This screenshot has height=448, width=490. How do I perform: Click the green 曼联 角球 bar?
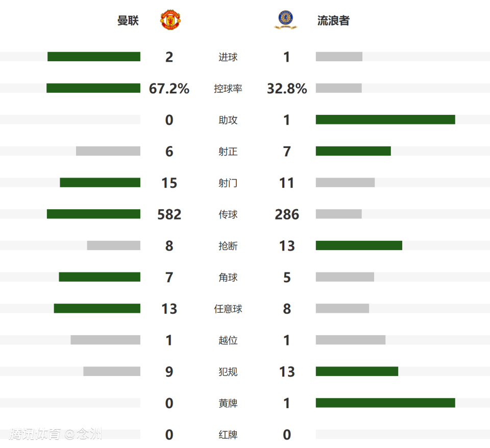[x=100, y=277]
